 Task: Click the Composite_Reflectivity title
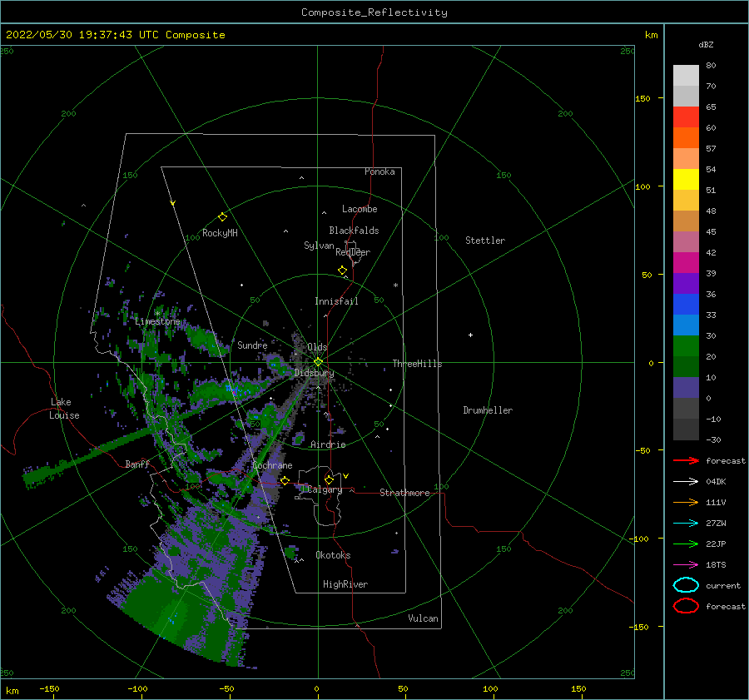click(374, 12)
